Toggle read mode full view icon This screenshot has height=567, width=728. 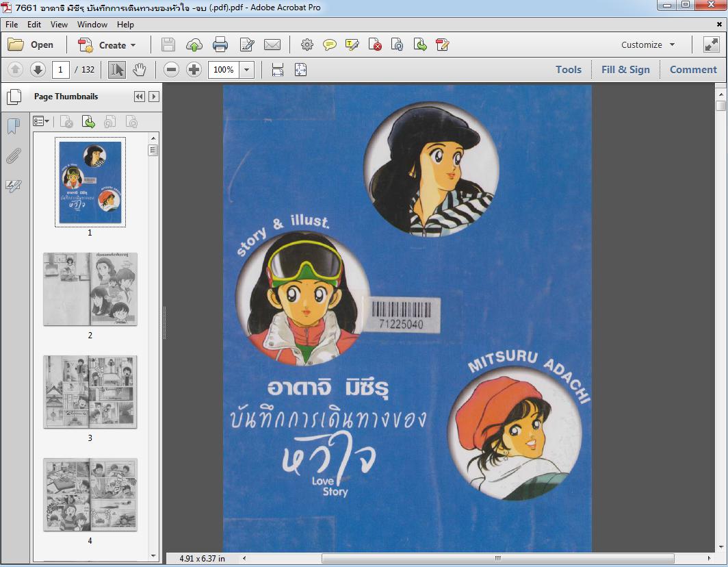click(x=712, y=45)
